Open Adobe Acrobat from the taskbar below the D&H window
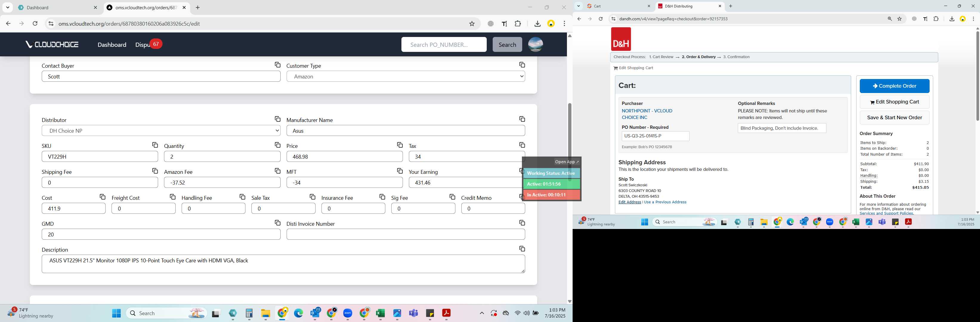980x322 pixels. [x=908, y=222]
